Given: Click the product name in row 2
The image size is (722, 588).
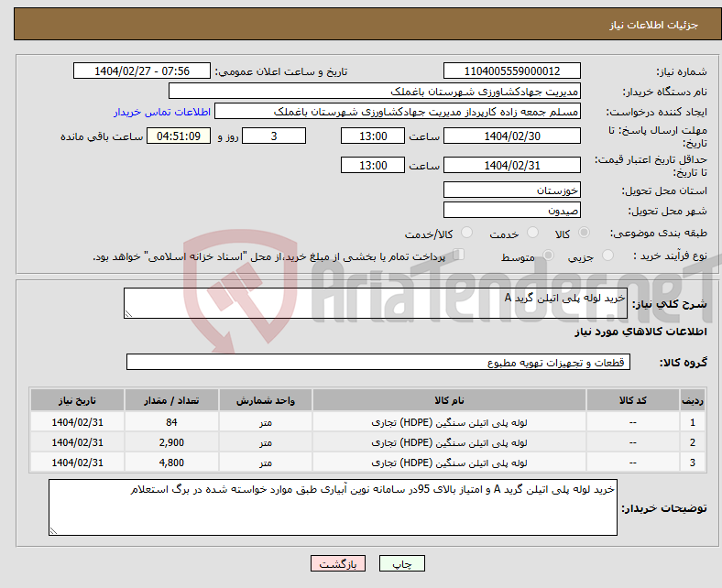Looking at the screenshot, I should [x=449, y=442].
